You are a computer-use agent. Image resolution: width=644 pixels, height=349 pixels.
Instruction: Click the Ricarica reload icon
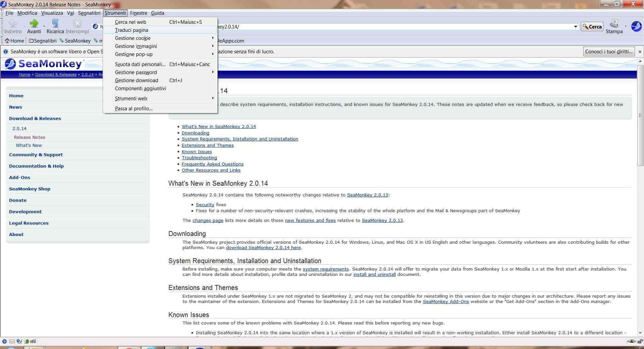(x=55, y=23)
